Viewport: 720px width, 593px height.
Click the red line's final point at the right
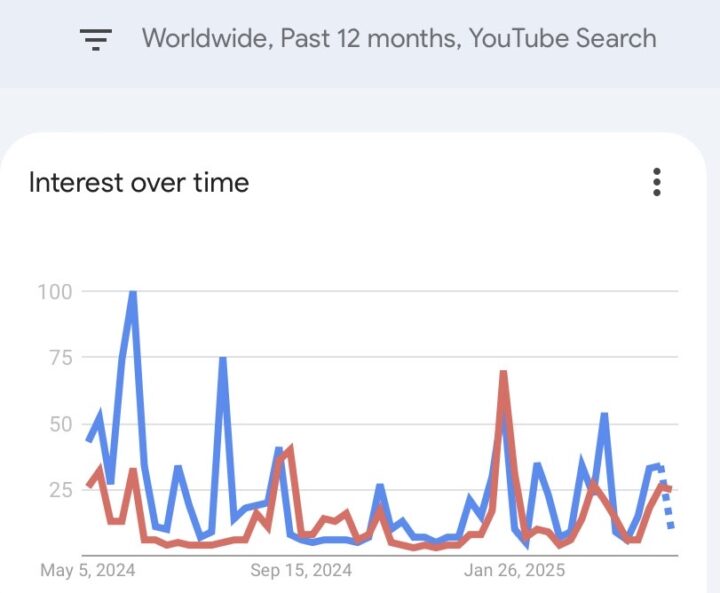670,489
